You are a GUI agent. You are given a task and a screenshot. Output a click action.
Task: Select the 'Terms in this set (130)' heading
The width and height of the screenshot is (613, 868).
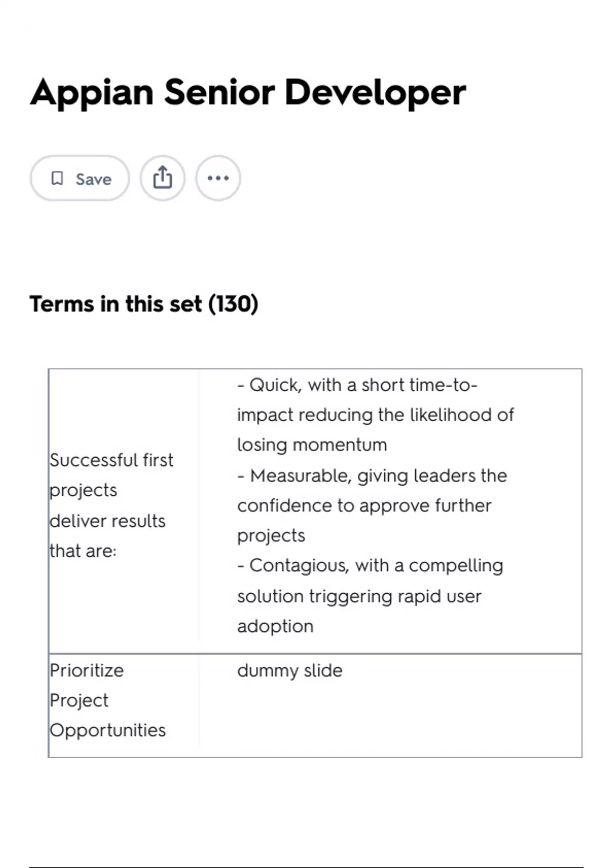pyautogui.click(x=144, y=304)
